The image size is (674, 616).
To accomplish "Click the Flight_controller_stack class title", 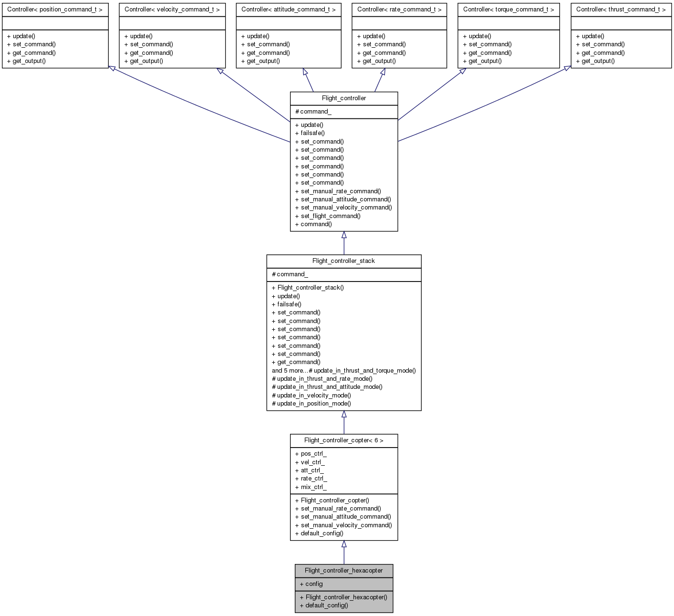I will click(343, 261).
